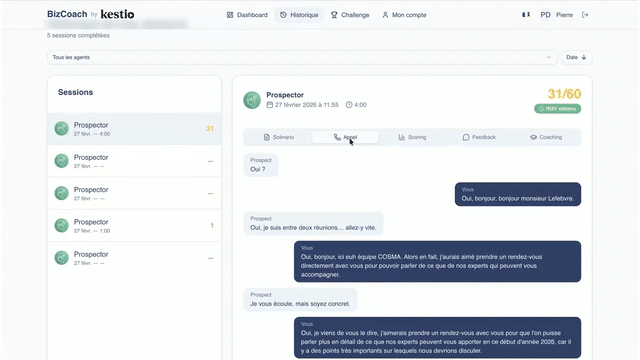Go to the Challenge section

tap(350, 15)
